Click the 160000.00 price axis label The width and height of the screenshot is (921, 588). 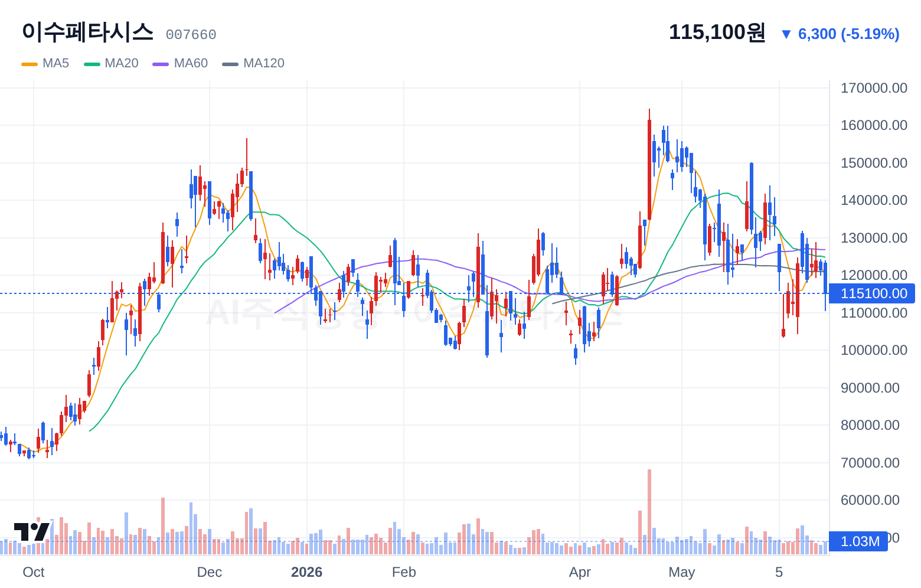pos(874,125)
